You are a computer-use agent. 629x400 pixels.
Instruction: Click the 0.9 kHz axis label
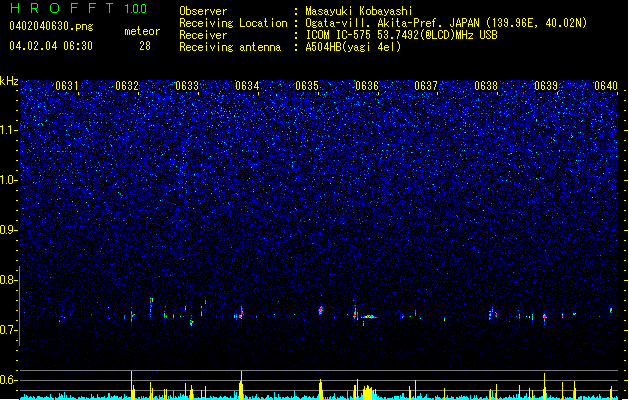click(x=8, y=230)
